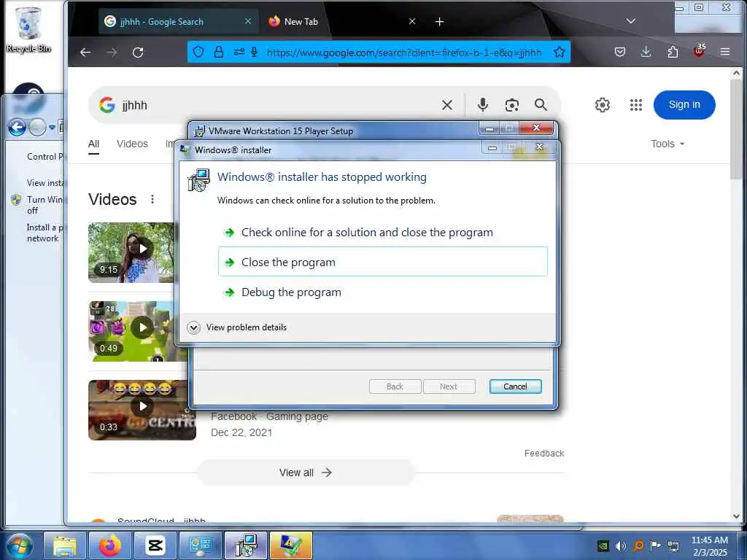Start Google voice search
This screenshot has height=560, width=747.
click(483, 105)
